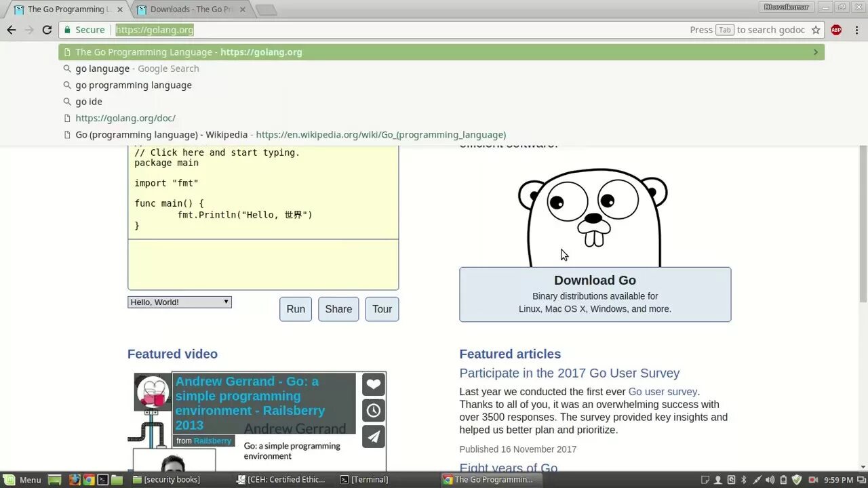Choose the 'go programming language' suggestion

[441, 85]
